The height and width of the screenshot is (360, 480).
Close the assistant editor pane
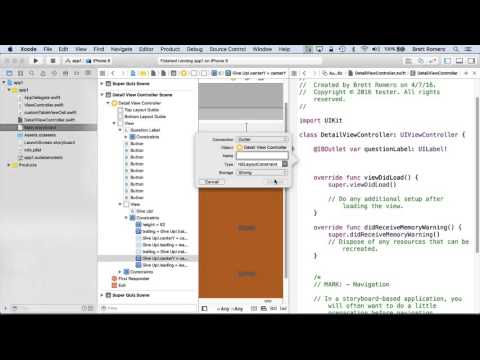point(474,73)
